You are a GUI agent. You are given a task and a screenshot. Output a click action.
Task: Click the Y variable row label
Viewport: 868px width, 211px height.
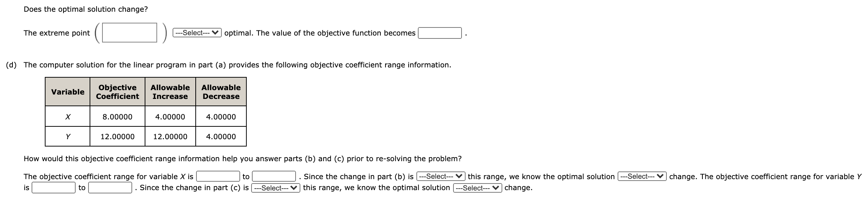(68, 137)
